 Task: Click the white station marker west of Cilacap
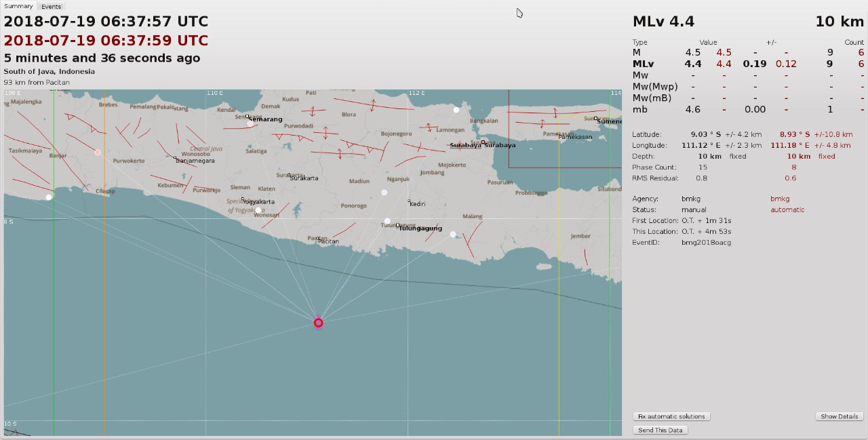coord(49,197)
